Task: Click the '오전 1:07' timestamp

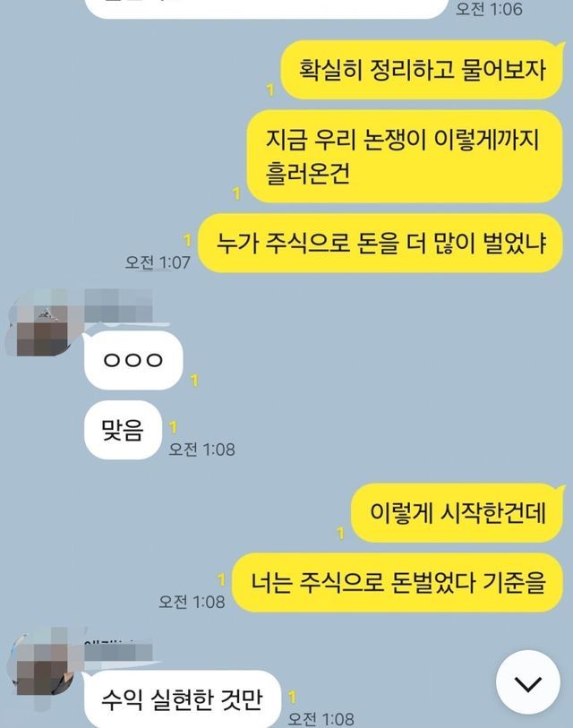Action: (x=158, y=262)
